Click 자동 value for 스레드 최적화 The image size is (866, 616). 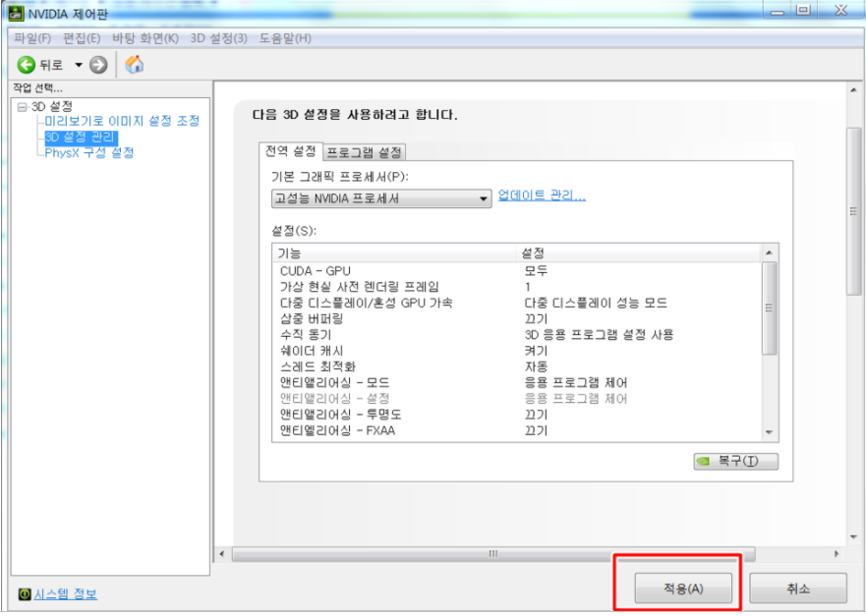536,367
